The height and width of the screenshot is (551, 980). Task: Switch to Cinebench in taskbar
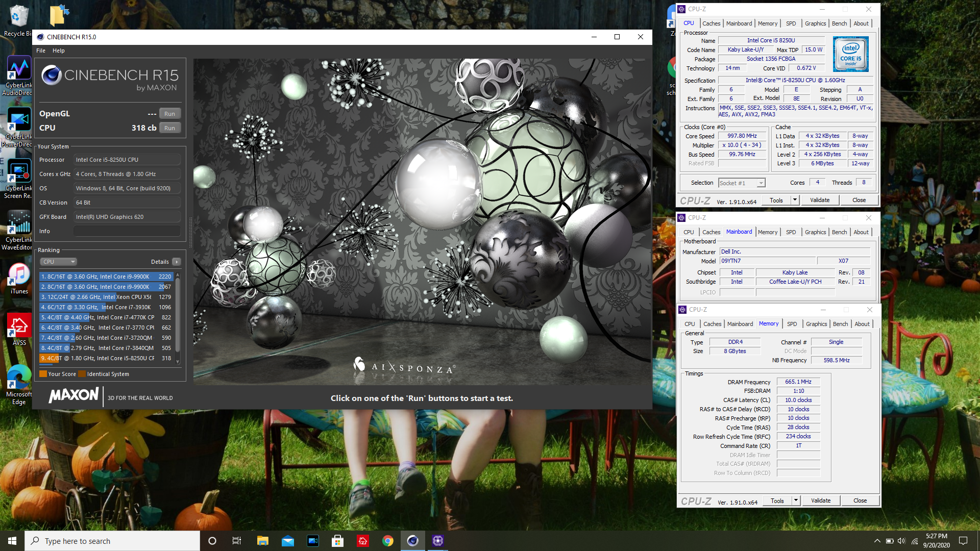click(413, 541)
